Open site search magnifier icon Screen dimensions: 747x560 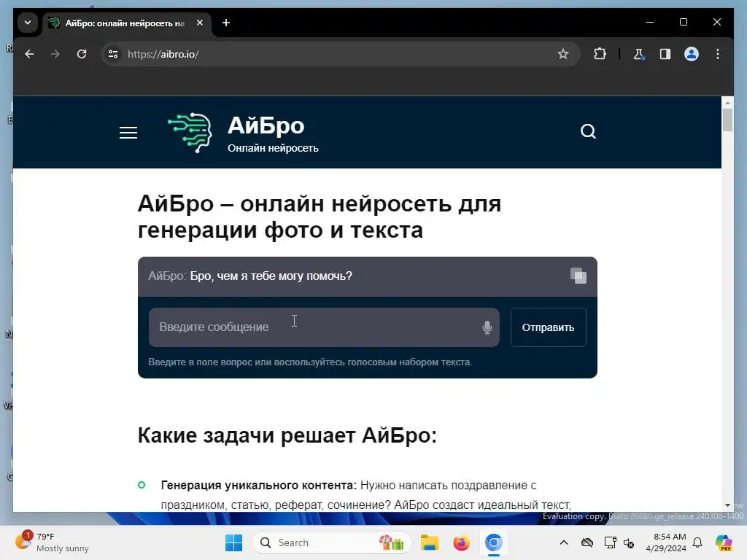588,131
